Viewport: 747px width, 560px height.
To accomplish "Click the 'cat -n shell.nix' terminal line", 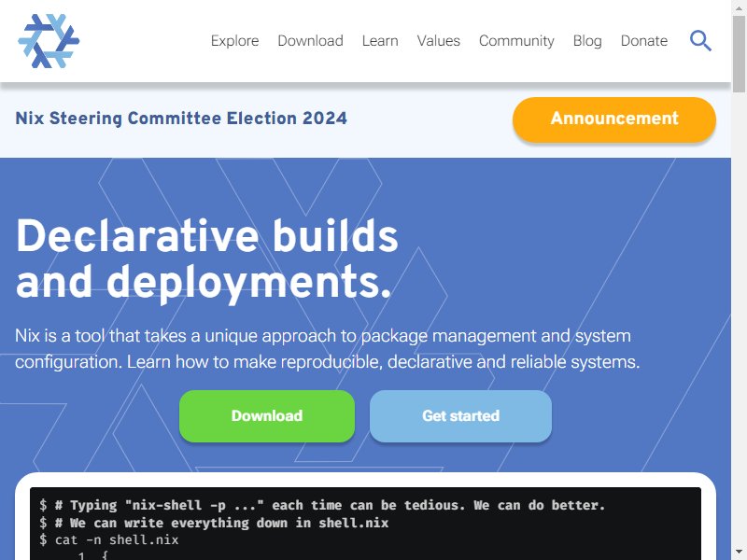I will pos(109,540).
